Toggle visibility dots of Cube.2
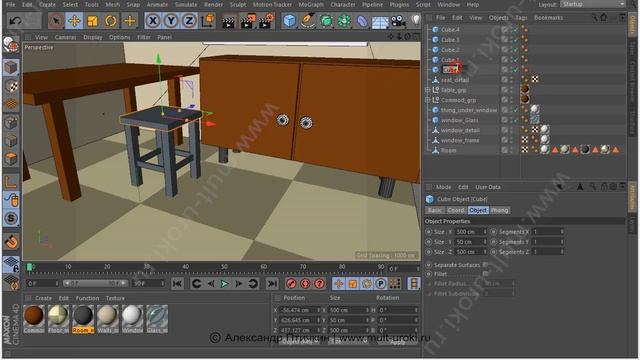The image size is (640, 360). click(511, 50)
